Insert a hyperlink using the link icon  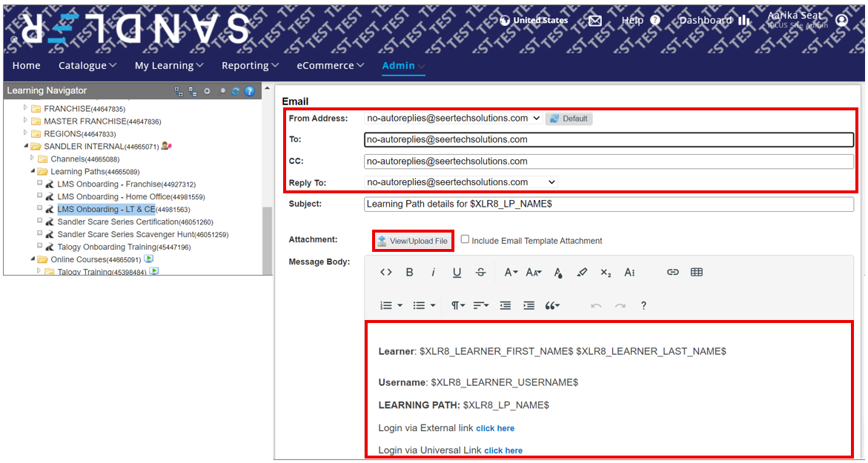coord(673,272)
